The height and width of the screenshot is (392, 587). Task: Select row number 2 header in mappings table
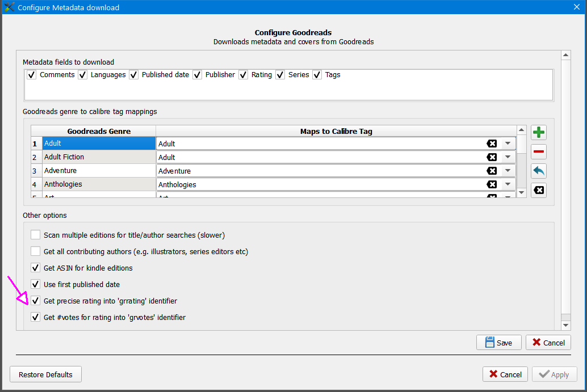[x=36, y=157]
